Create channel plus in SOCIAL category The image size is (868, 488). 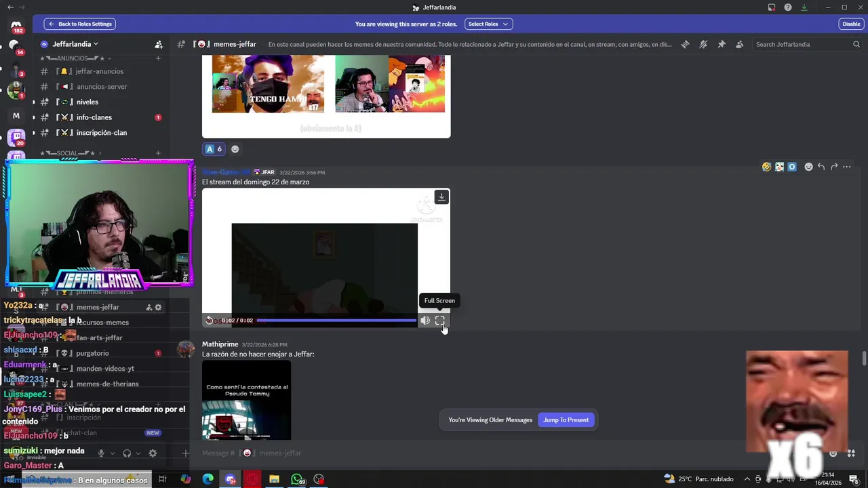coord(158,153)
